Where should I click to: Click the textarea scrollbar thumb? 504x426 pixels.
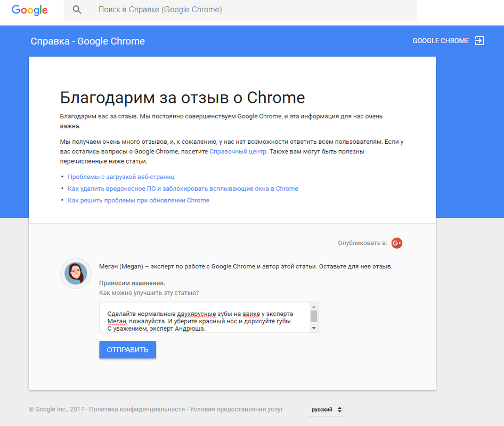(314, 316)
